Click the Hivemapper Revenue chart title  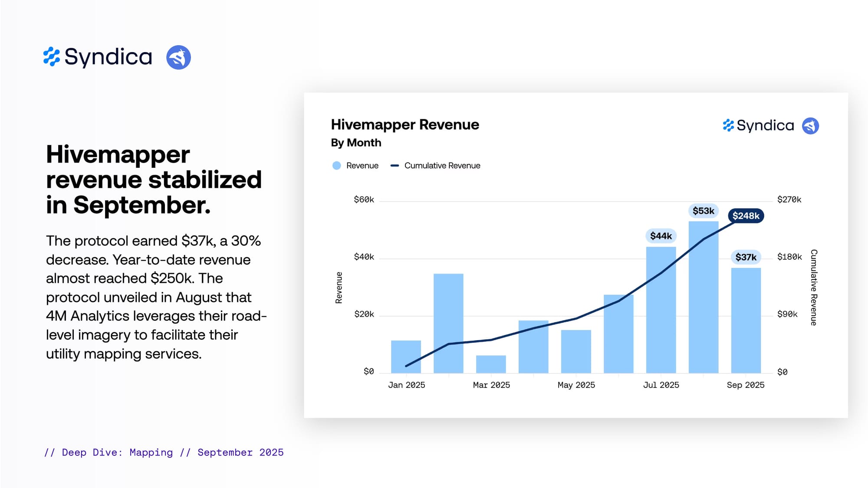pyautogui.click(x=404, y=124)
